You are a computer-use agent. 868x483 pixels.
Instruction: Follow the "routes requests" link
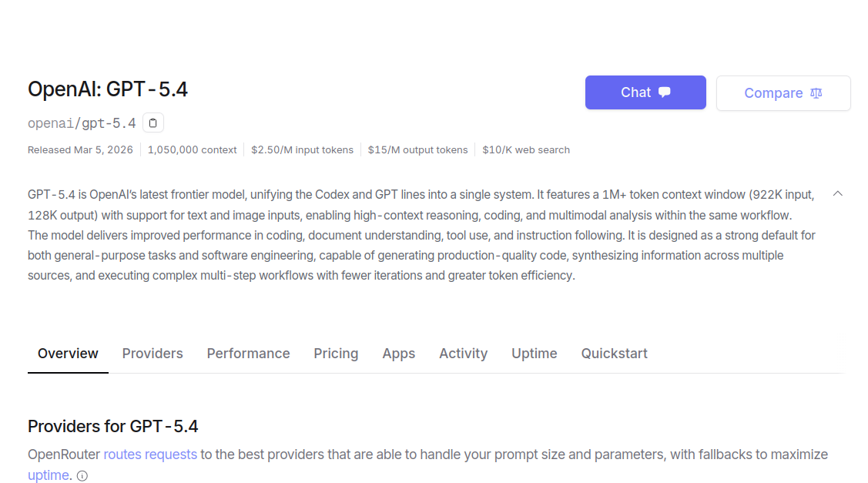click(x=150, y=454)
